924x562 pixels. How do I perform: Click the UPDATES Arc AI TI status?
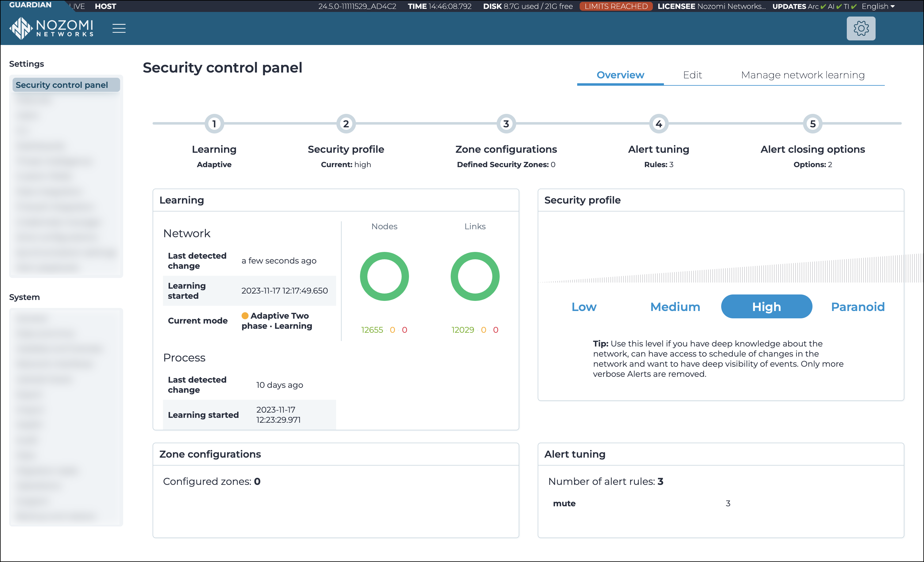click(815, 6)
